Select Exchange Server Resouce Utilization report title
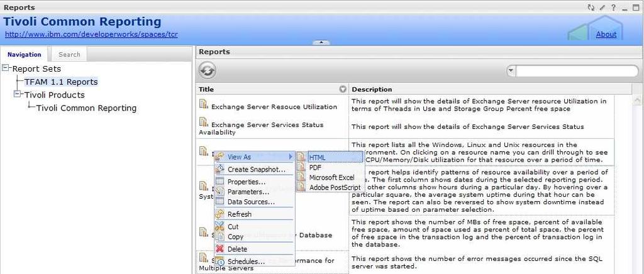Viewport: 644px width, 274px height. pos(274,107)
